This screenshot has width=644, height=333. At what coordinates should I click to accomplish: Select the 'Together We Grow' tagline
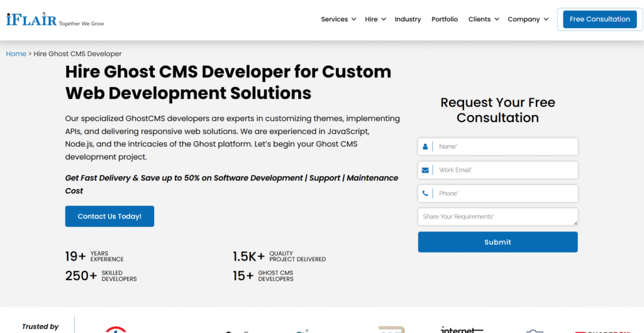tap(81, 24)
